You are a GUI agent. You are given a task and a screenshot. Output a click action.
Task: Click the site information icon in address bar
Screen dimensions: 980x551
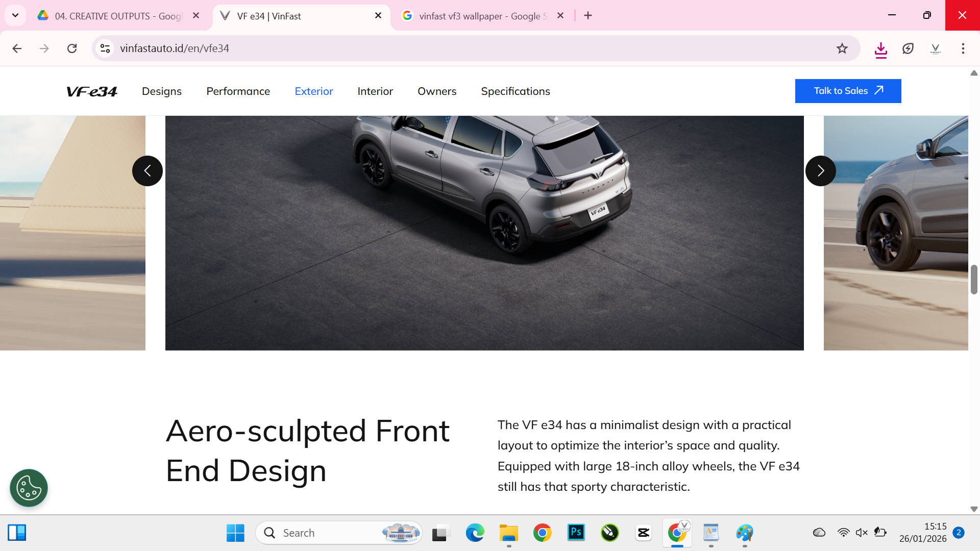(x=105, y=48)
